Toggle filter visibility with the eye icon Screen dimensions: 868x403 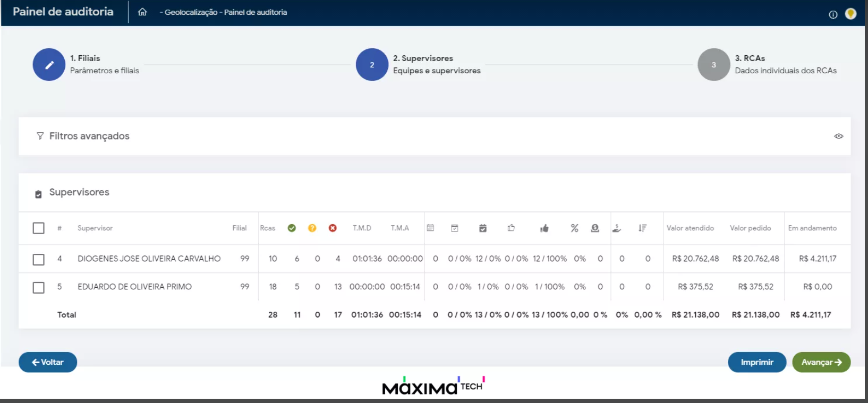838,136
